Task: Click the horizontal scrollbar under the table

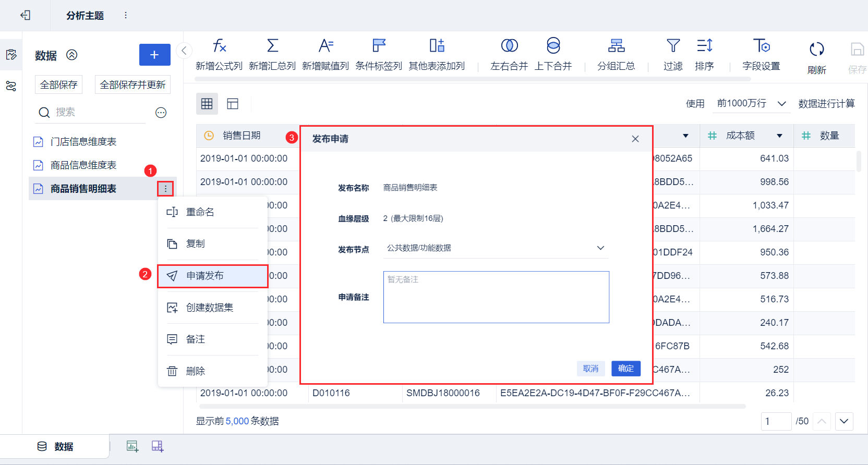Action: tap(473, 407)
